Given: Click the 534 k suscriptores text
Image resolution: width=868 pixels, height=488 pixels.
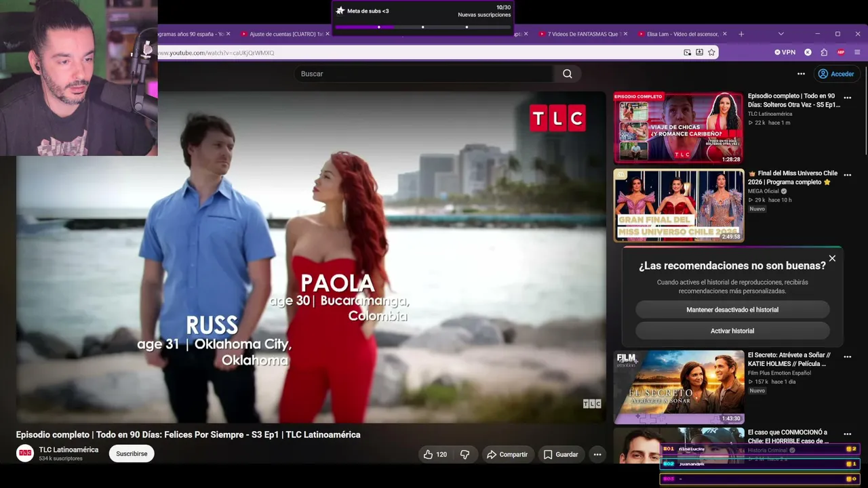Looking at the screenshot, I should pos(60,459).
